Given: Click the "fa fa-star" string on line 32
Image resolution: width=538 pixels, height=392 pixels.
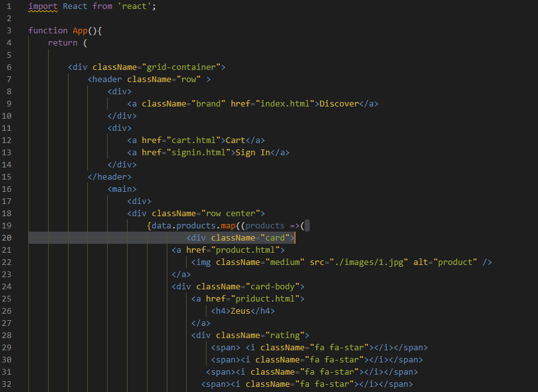Looking at the screenshot, I should 324,384.
